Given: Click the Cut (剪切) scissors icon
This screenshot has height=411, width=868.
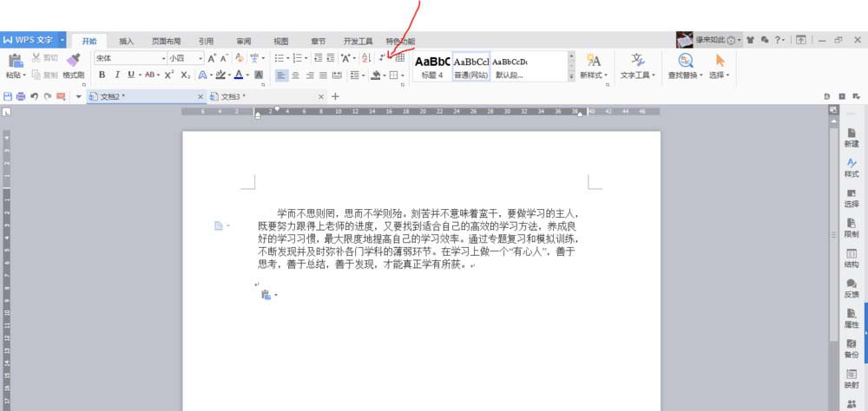Looking at the screenshot, I should 36,57.
